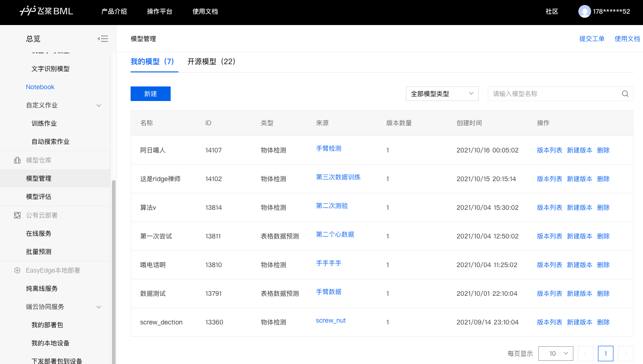The width and height of the screenshot is (643, 364).
Task: Switch to 开源模型 tab
Action: click(x=212, y=61)
